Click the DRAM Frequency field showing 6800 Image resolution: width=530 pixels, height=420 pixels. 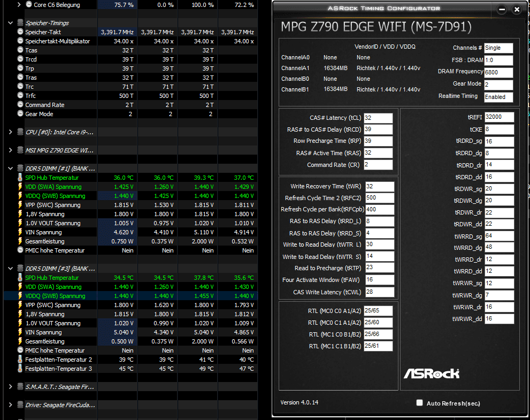(498, 72)
